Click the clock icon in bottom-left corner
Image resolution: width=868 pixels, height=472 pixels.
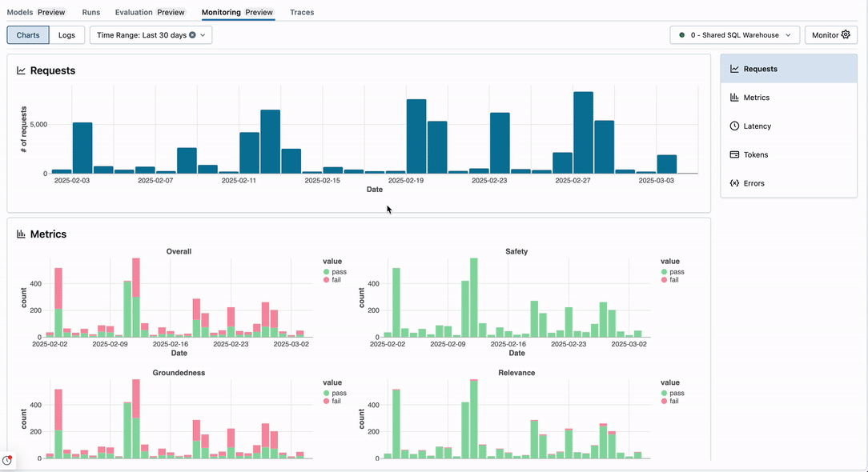[x=7, y=460]
